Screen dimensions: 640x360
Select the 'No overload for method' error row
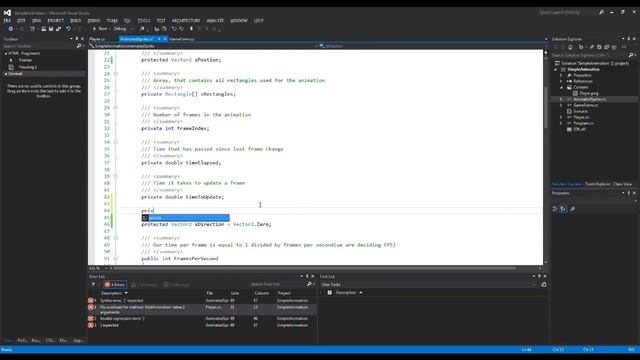[x=202, y=309]
